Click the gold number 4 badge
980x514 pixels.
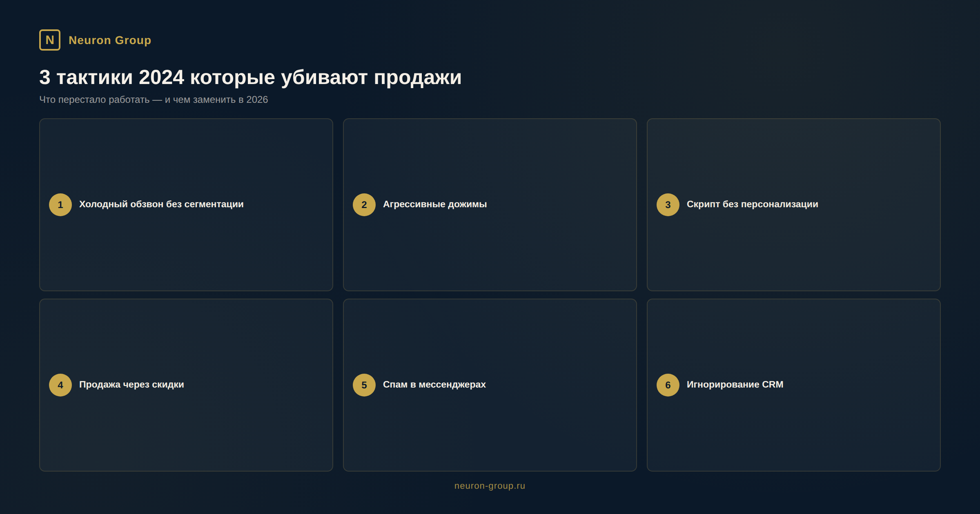[x=60, y=385]
